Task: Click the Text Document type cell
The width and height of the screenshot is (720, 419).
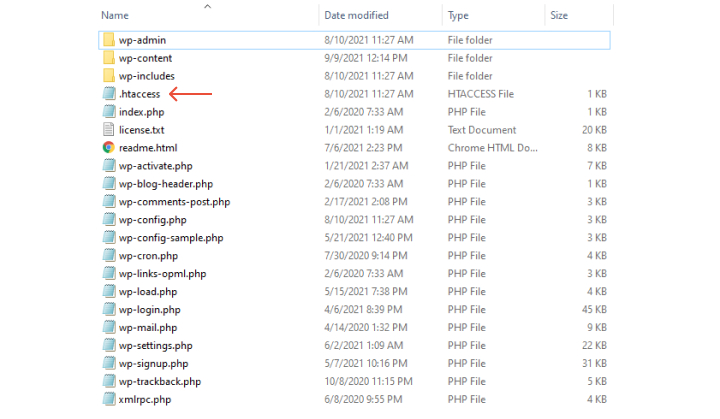Action: tap(482, 130)
